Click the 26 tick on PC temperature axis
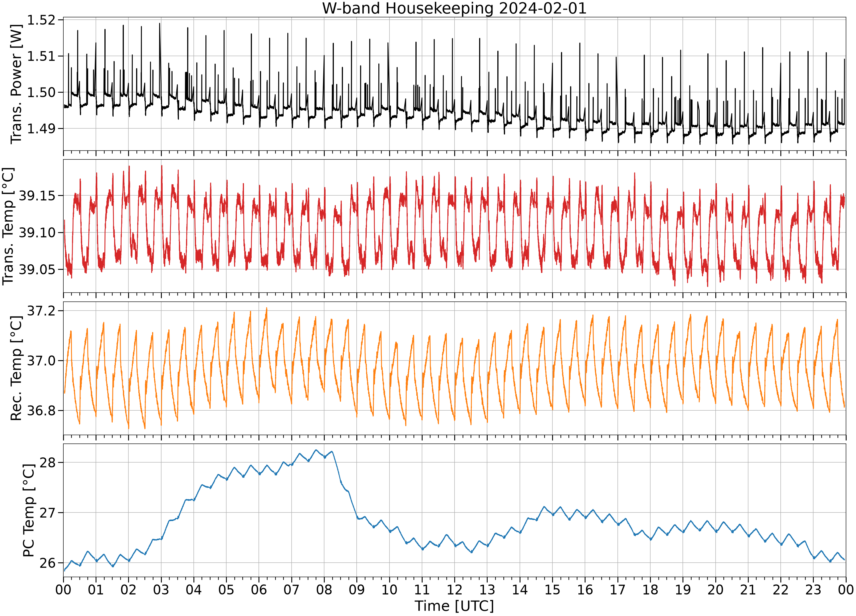 [48, 563]
